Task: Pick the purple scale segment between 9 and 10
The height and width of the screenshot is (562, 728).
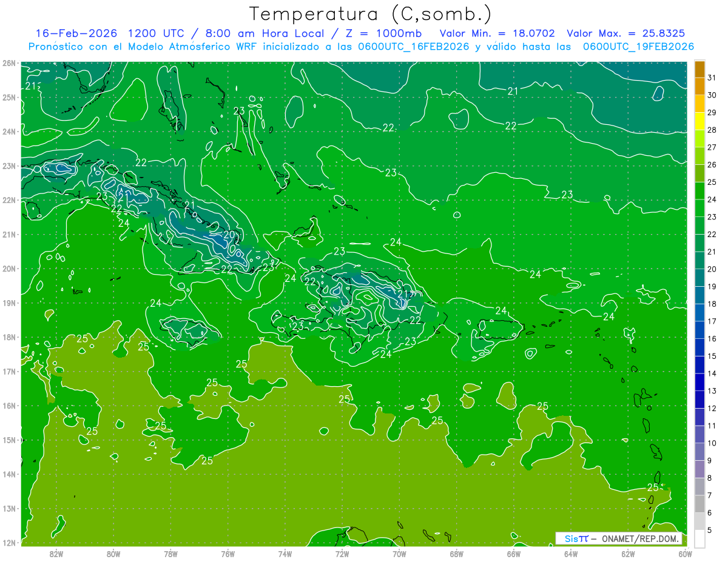Action: (x=699, y=452)
